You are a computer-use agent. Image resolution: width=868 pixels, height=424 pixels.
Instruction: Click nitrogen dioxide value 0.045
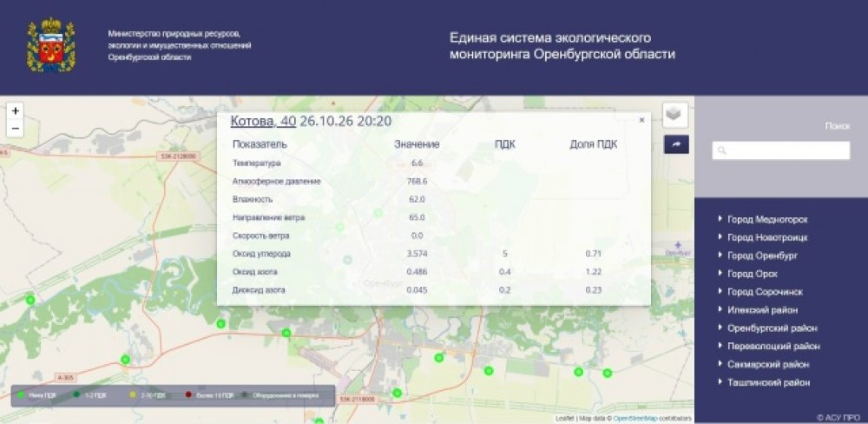point(417,290)
